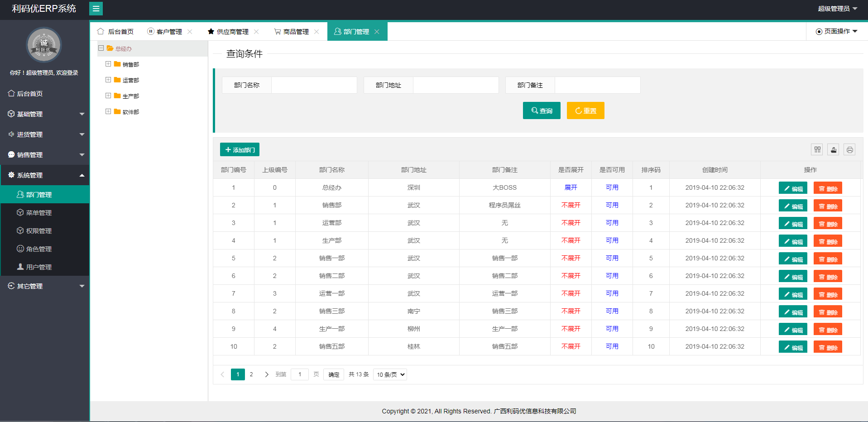This screenshot has width=868, height=422.
Task: Click 编辑 for the 销售三部 row
Action: tap(793, 312)
